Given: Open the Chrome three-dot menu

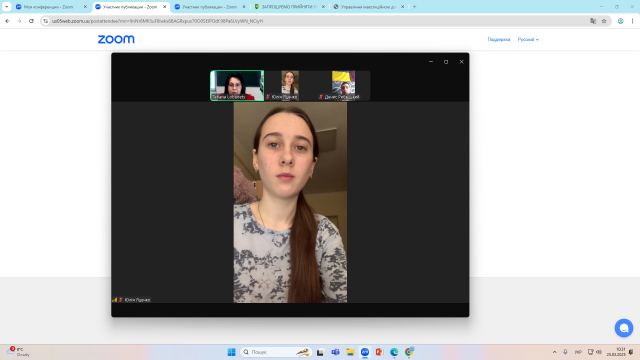Looking at the screenshot, I should click(x=632, y=21).
